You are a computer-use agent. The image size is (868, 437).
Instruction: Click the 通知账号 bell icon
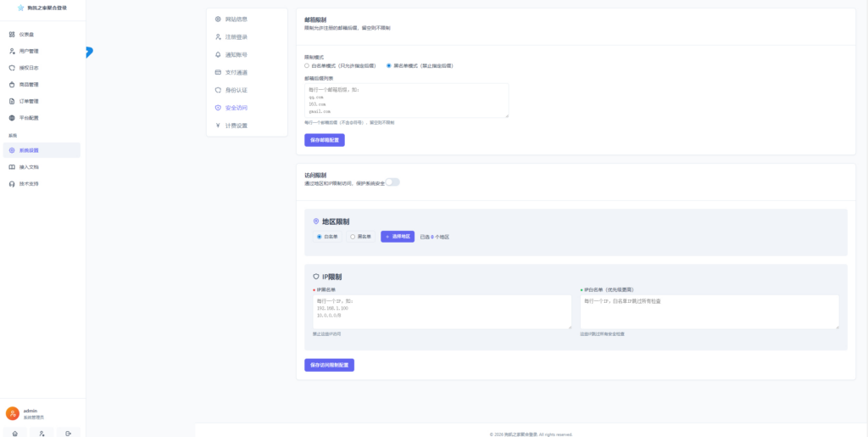click(x=218, y=54)
